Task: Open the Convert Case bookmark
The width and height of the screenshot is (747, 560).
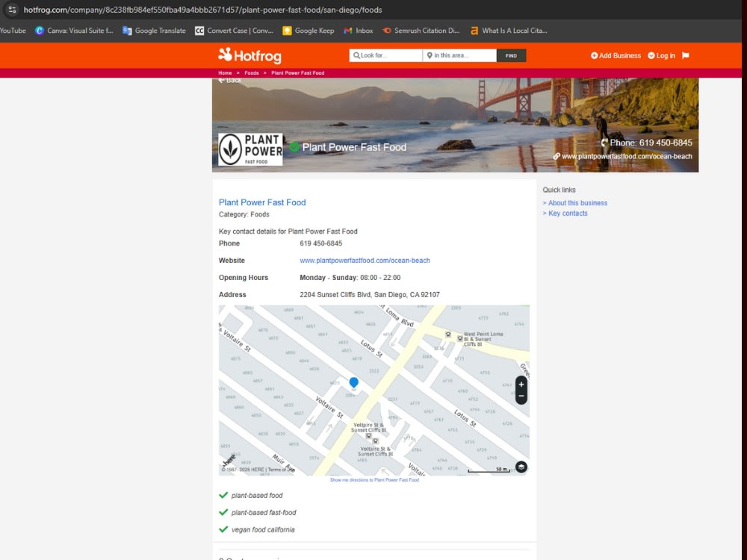Action: [234, 31]
